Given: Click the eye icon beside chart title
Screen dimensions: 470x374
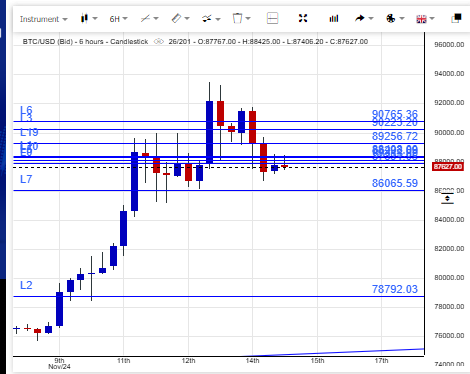Looking at the screenshot, I should (159, 42).
